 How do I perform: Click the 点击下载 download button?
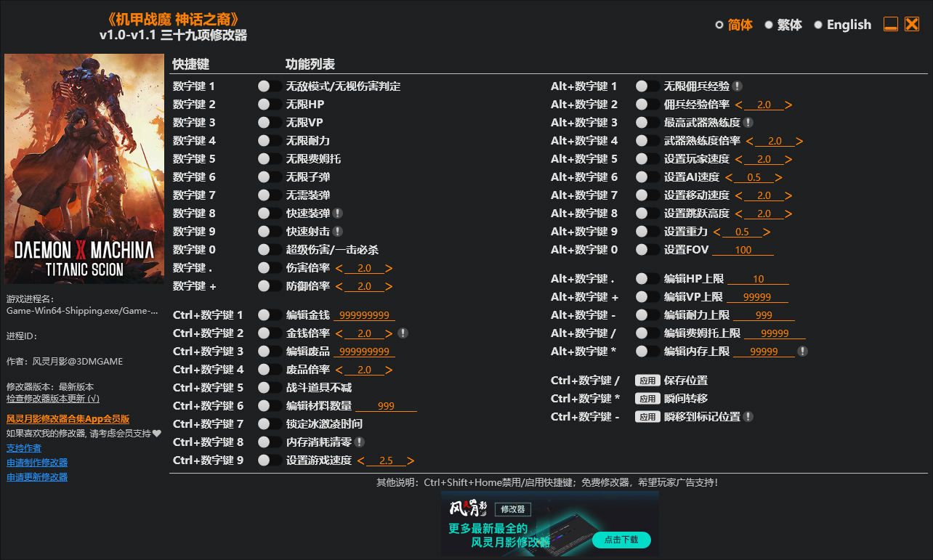pos(621,540)
